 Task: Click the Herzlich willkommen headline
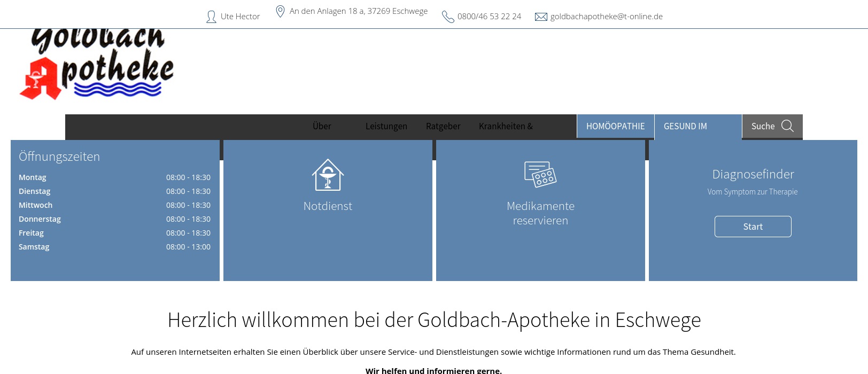[x=434, y=320]
